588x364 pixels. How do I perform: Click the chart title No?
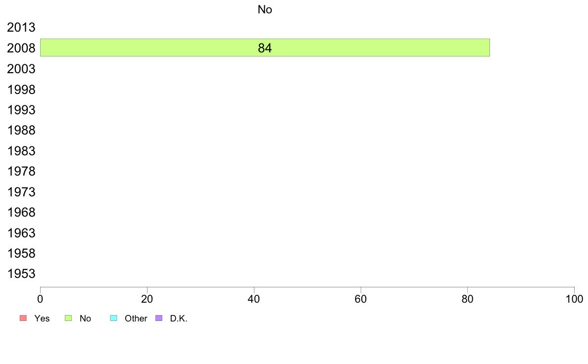click(x=265, y=9)
